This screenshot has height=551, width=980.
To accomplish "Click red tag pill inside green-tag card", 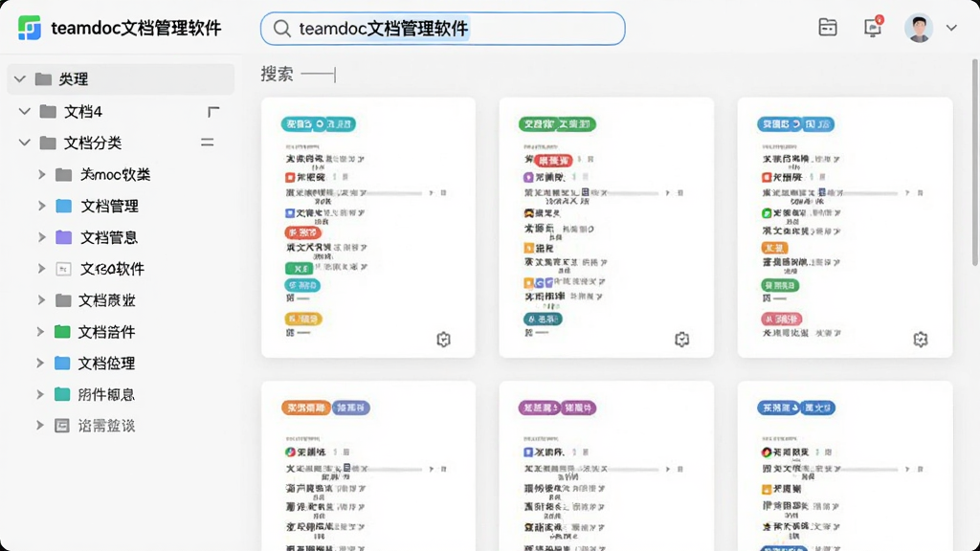I will click(552, 161).
